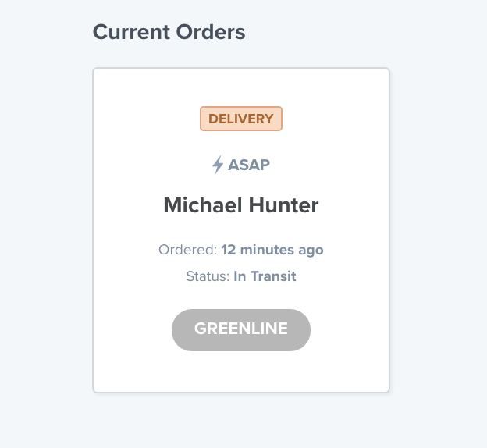
Task: Click the grey GREENLINE button
Action: (241, 330)
